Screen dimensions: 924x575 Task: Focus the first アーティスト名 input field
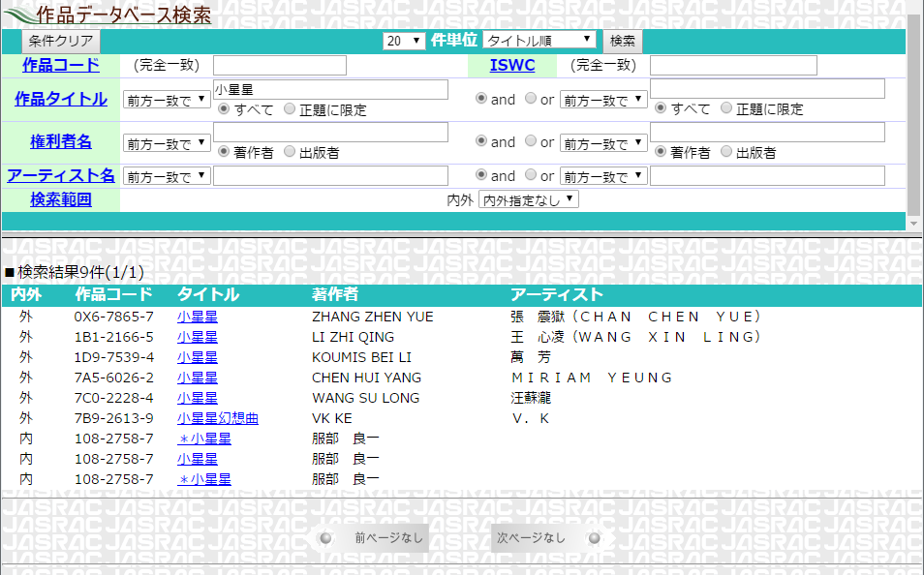330,175
